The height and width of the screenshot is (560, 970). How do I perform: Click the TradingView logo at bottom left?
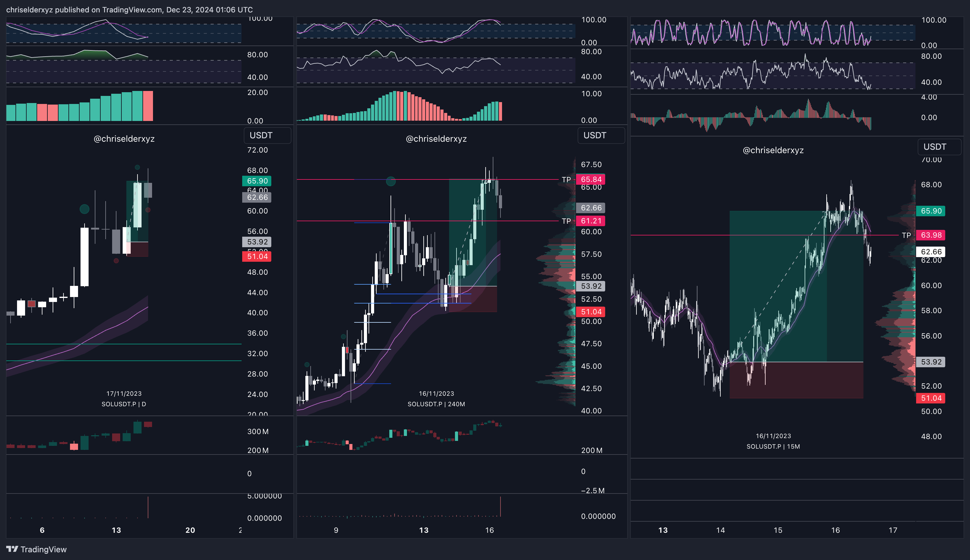tap(36, 549)
